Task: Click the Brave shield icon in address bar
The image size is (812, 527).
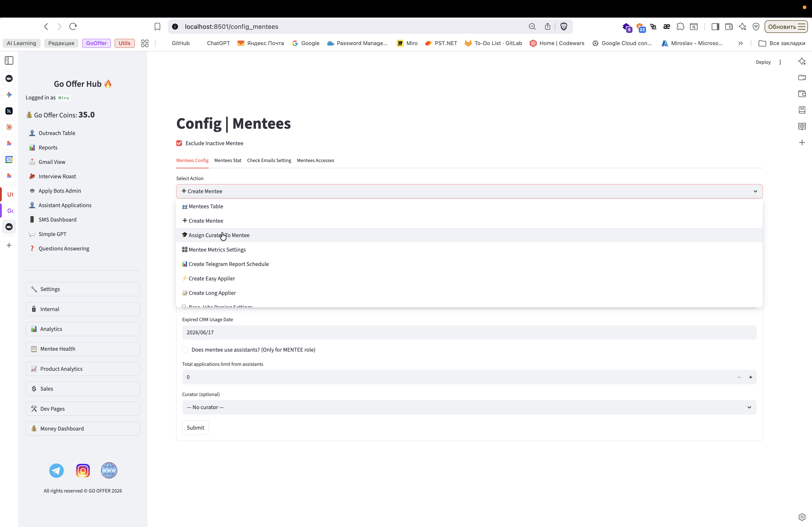Action: [x=564, y=27]
